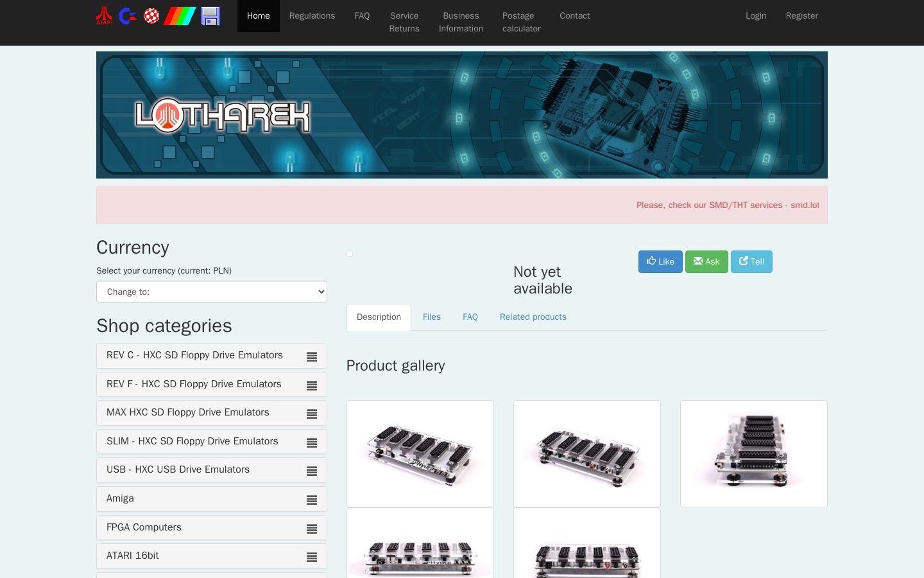924x578 pixels.
Task: Open second gallery thumbnail in top row
Action: (x=587, y=453)
